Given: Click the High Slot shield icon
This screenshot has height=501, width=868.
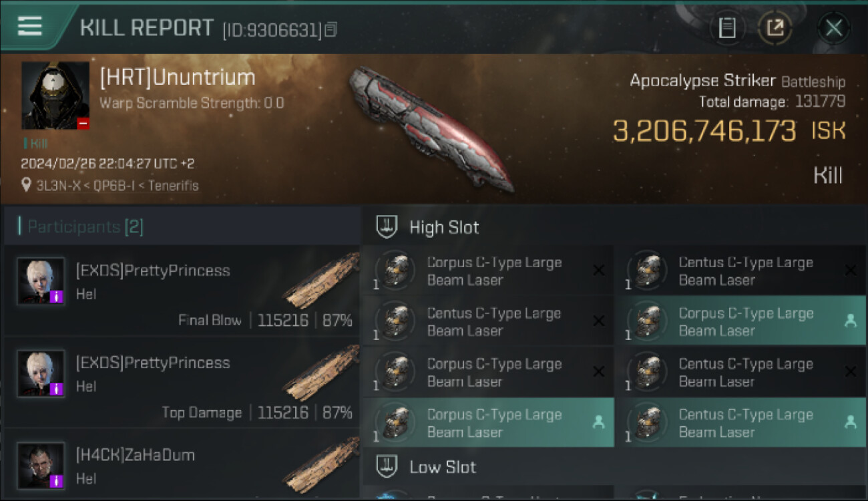Looking at the screenshot, I should click(387, 227).
